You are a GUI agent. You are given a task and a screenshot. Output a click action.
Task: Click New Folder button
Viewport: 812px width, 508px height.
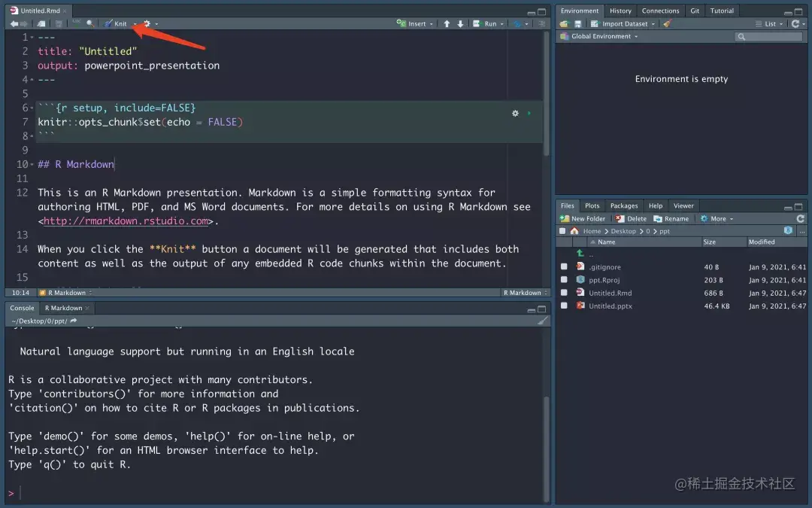tap(583, 219)
